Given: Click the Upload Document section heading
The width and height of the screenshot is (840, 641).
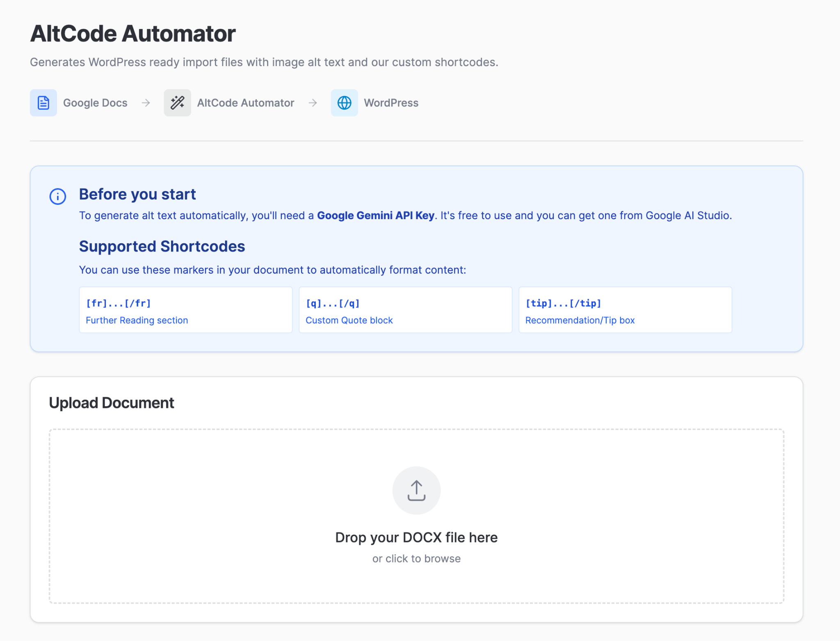Looking at the screenshot, I should click(112, 403).
